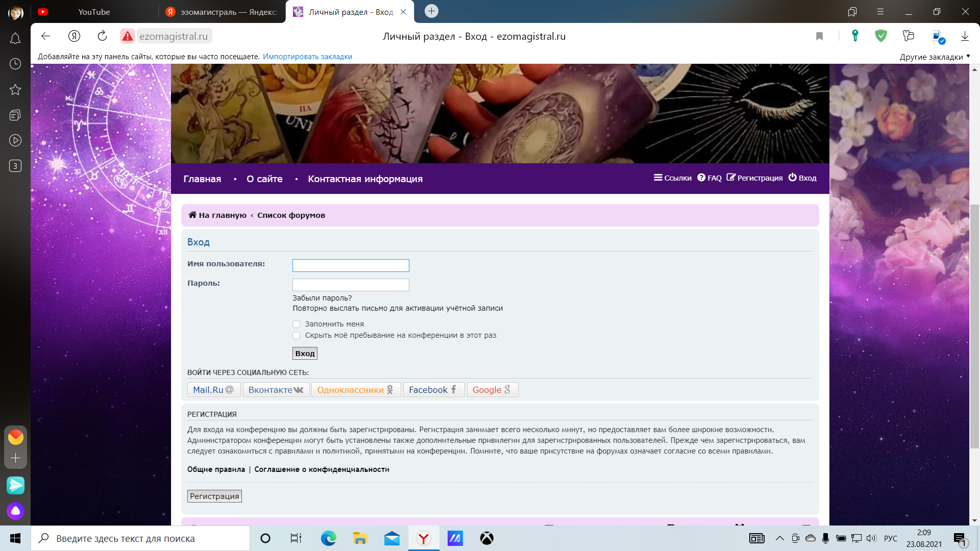The image size is (980, 551).
Task: Open the green Protect shield icon
Action: 881,36
